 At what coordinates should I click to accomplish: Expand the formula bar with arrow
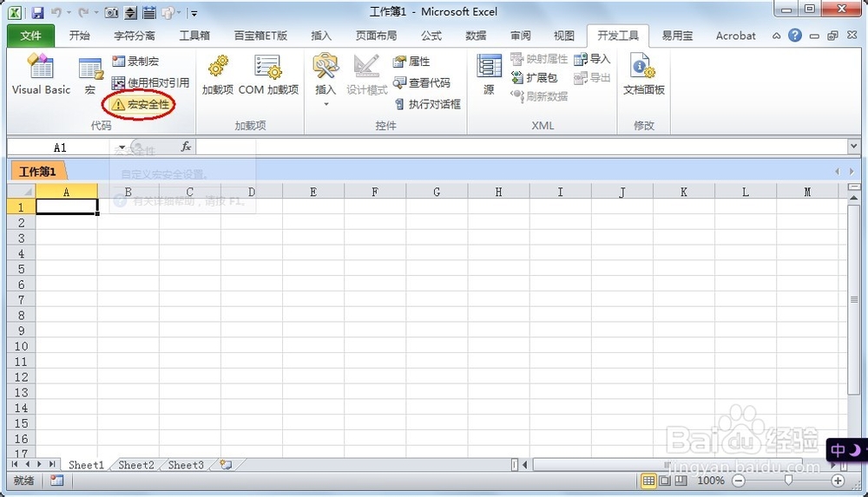coord(853,147)
